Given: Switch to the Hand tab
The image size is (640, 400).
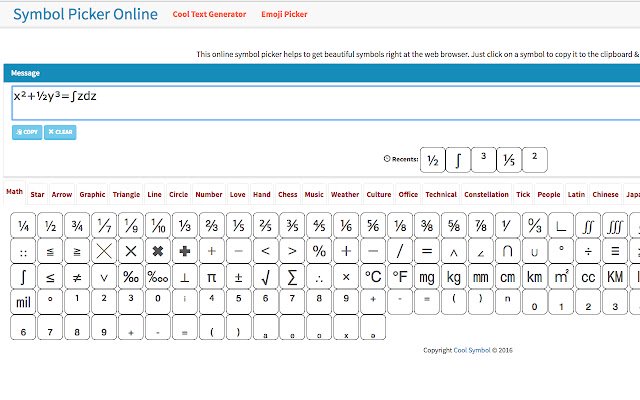Looking at the screenshot, I should (262, 194).
